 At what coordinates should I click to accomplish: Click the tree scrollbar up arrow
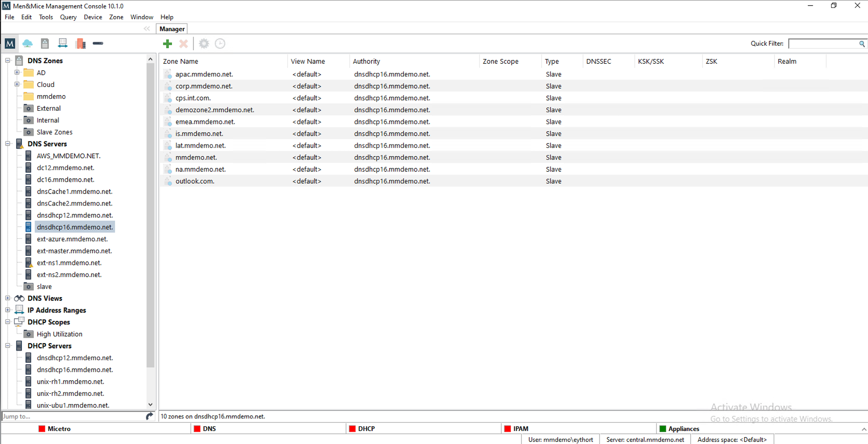click(151, 59)
